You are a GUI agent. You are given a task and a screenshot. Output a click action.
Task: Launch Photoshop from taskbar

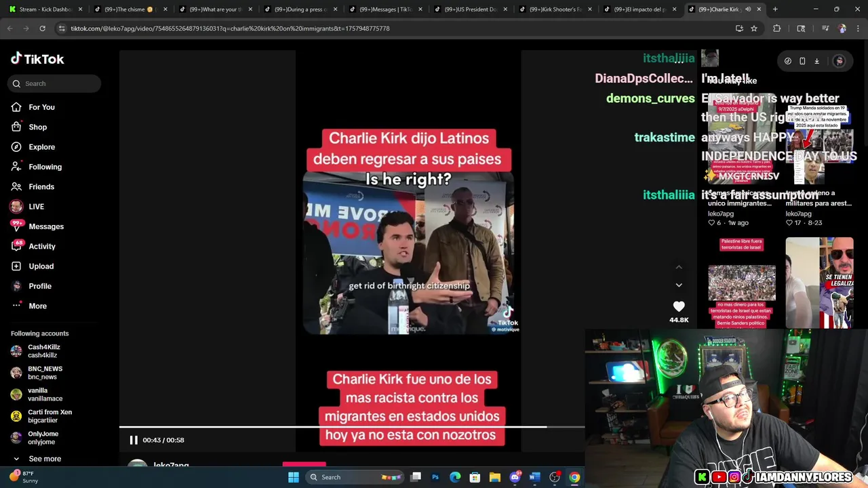click(x=435, y=477)
